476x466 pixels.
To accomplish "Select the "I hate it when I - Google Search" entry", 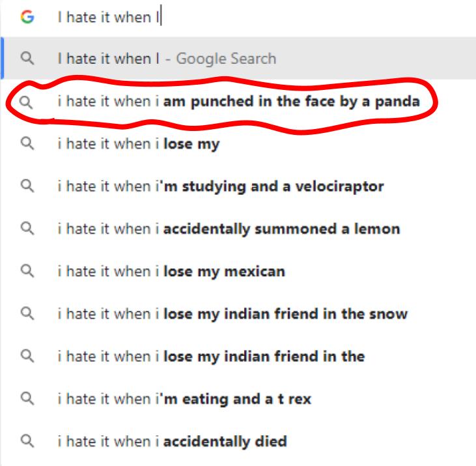I will [x=167, y=59].
